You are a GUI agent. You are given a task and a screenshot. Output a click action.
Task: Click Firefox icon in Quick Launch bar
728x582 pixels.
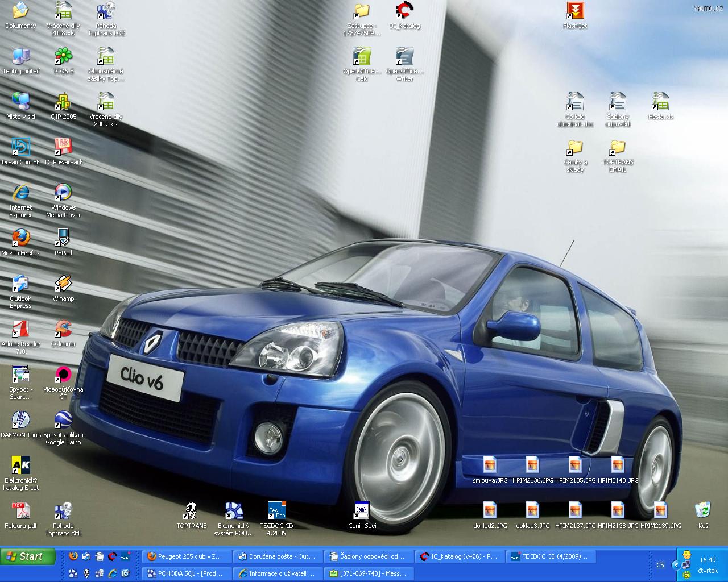tap(73, 556)
